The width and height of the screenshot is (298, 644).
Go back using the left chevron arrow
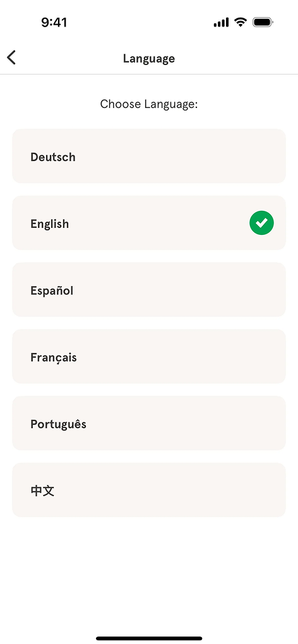click(11, 58)
